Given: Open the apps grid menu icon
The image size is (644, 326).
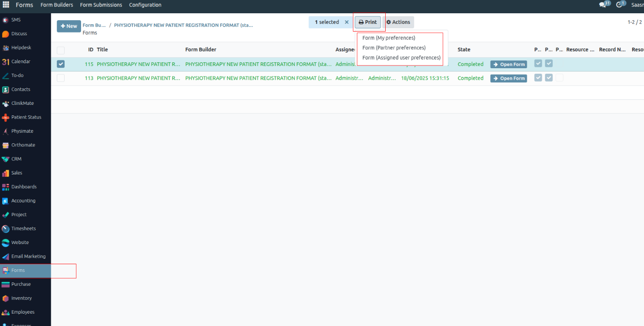Looking at the screenshot, I should pos(6,5).
